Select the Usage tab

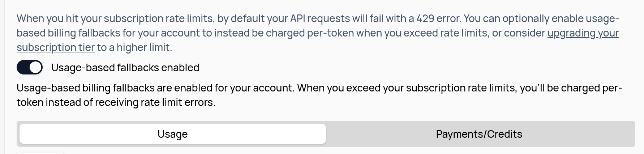coord(173,134)
